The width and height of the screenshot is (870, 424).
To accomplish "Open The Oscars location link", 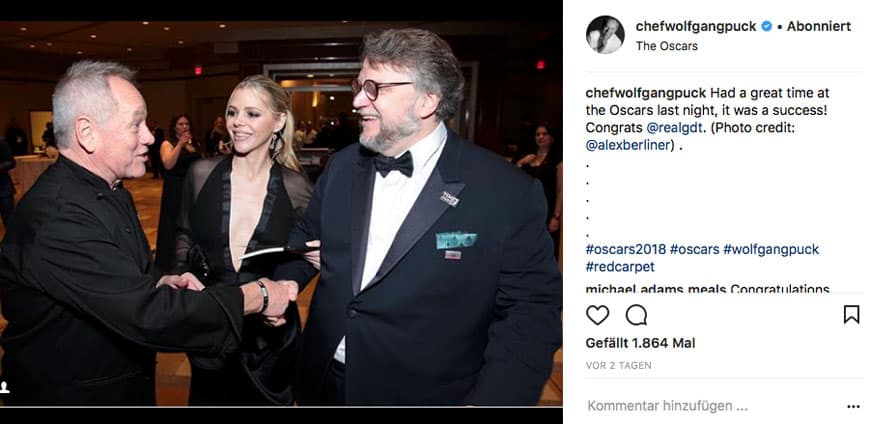I will 667,46.
